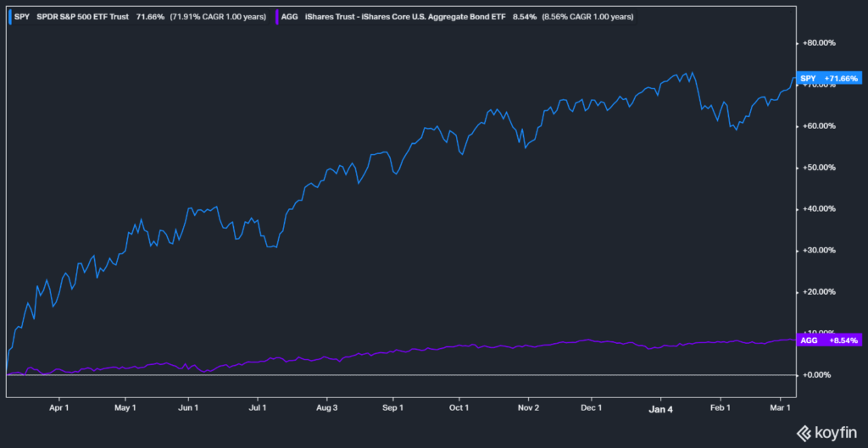Click the SPY 71.91% CAGR text
The height and width of the screenshot is (448, 868).
coord(218,17)
